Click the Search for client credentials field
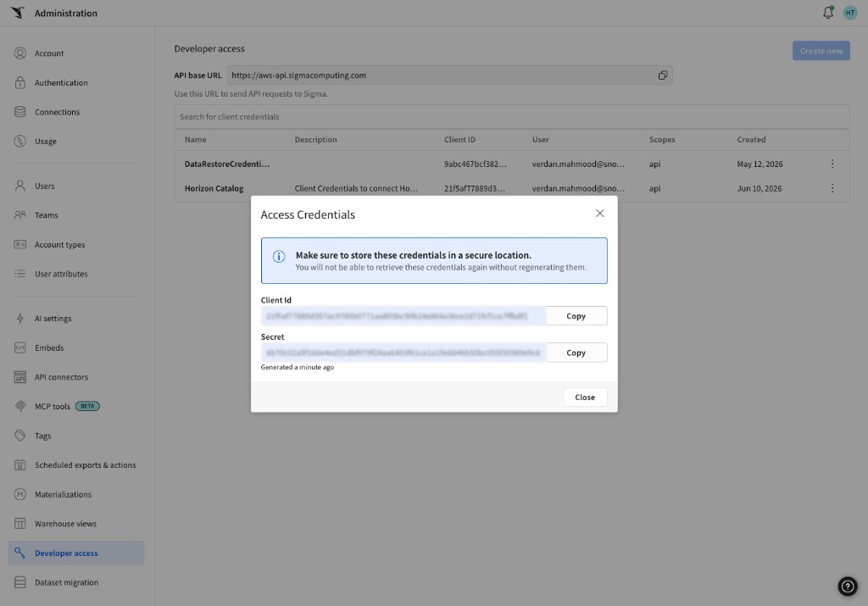The image size is (868, 606). tap(511, 117)
